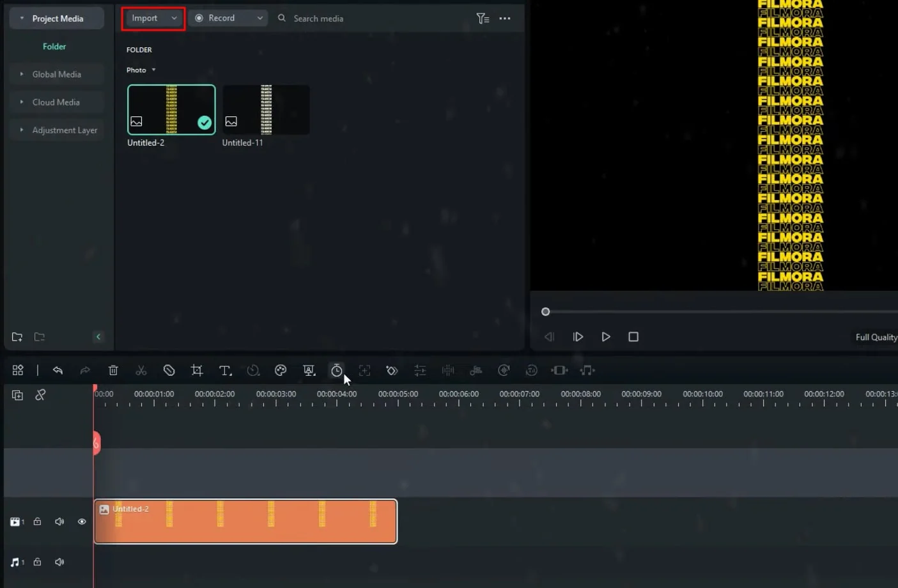Click the FOLDER heading label
This screenshot has width=898, height=588.
tap(139, 49)
